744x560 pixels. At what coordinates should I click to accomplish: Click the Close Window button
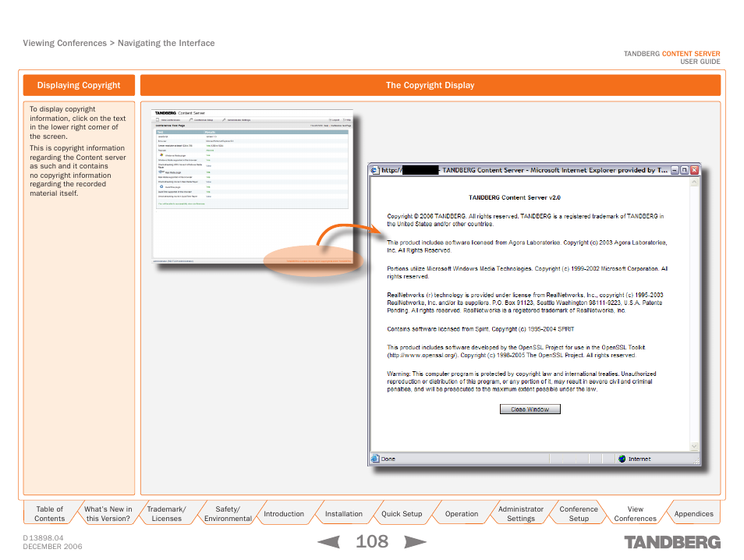coord(530,409)
